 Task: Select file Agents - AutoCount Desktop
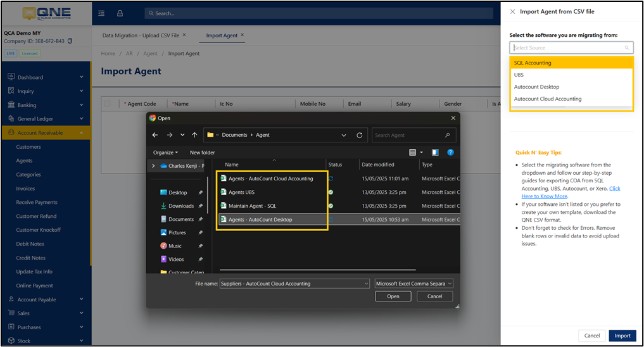click(x=260, y=220)
